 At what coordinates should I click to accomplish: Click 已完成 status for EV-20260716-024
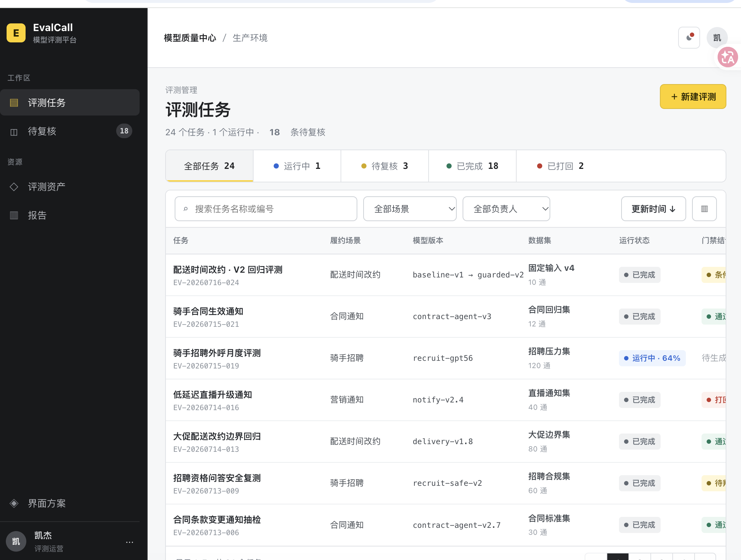(640, 275)
